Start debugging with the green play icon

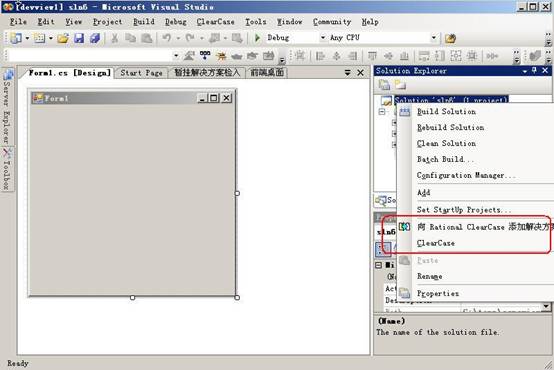257,37
